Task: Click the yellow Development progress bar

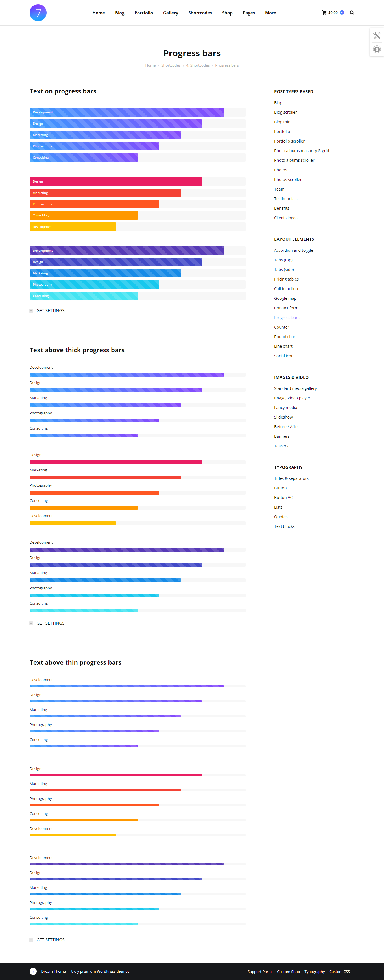Action: pyautogui.click(x=73, y=227)
